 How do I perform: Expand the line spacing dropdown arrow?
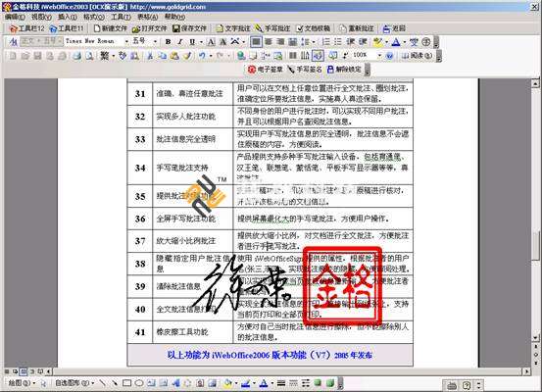314,42
